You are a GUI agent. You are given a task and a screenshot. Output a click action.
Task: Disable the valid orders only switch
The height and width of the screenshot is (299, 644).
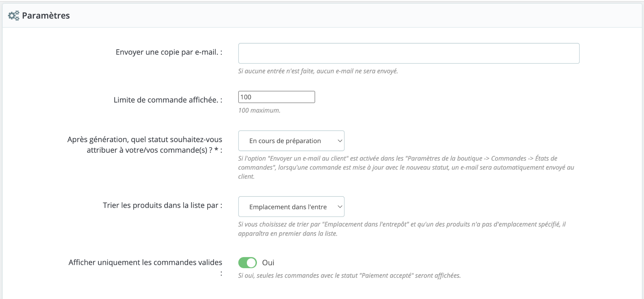(x=248, y=262)
